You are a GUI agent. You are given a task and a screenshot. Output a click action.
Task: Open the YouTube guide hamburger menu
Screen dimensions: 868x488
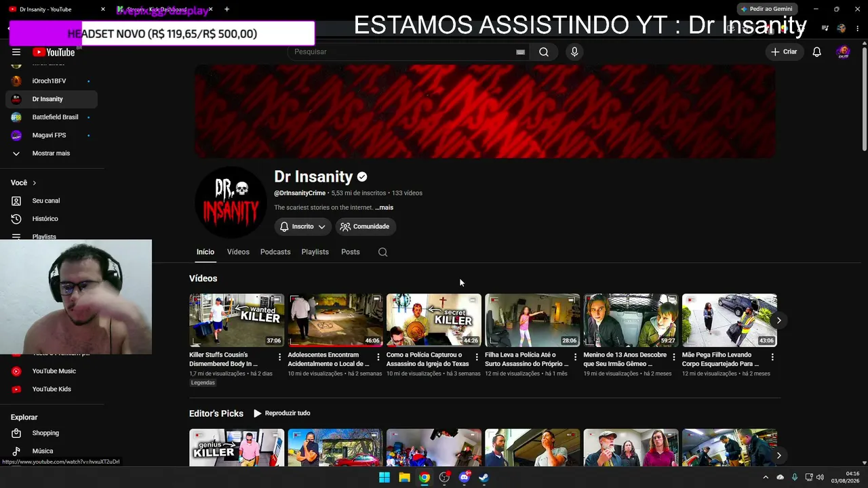(16, 52)
